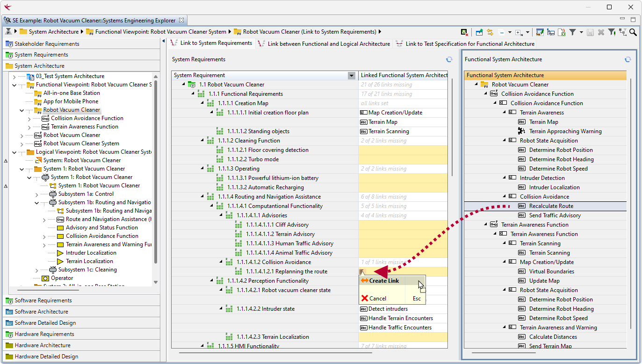Click the filter-with-pencil edit icon
This screenshot has width=642, height=364.
coord(612,32)
